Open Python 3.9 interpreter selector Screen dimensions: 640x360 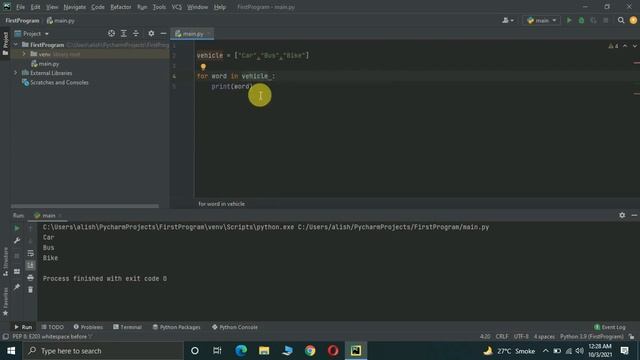(x=591, y=337)
